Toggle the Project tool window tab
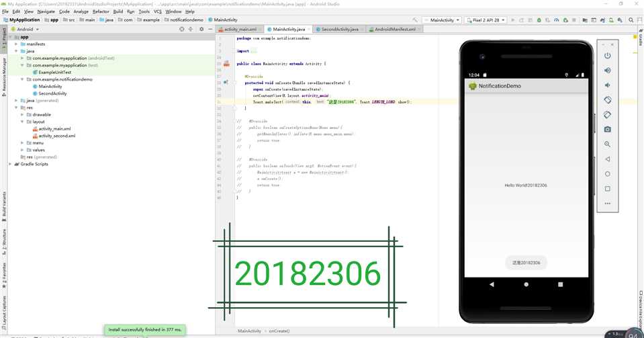Viewport: 644px width, 338px height. click(x=4, y=40)
